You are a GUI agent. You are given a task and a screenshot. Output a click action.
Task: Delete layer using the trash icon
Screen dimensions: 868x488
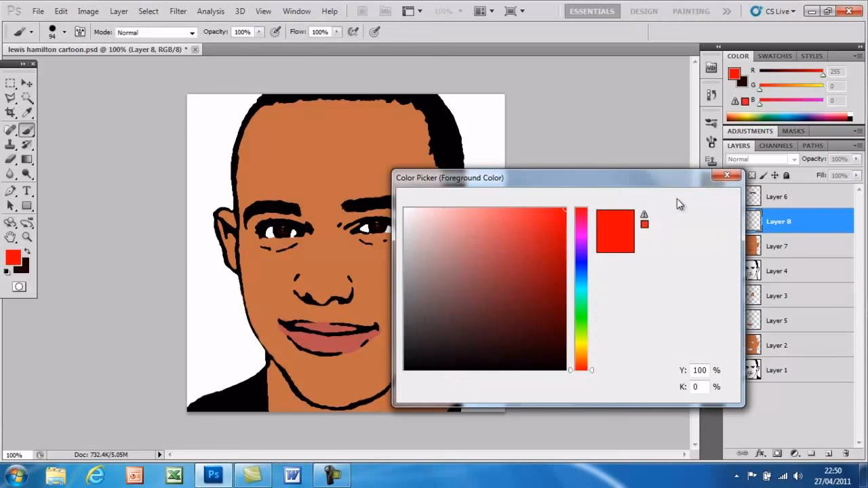tap(846, 453)
